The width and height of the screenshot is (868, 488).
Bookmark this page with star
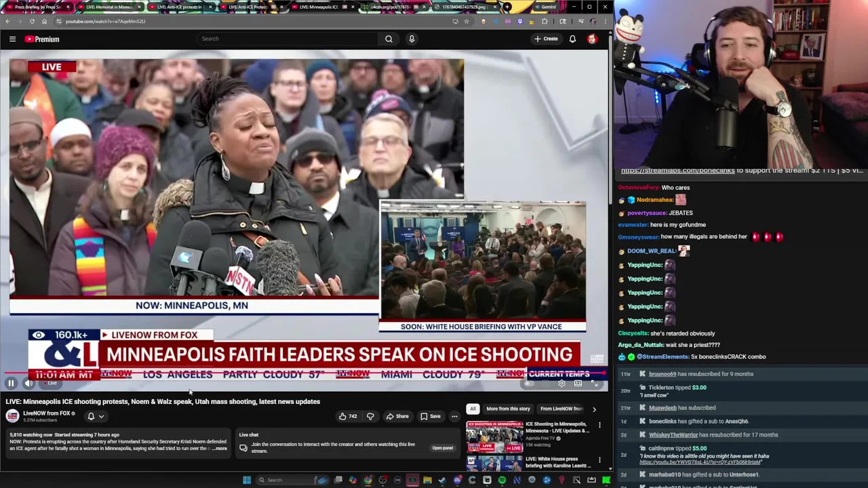[466, 21]
